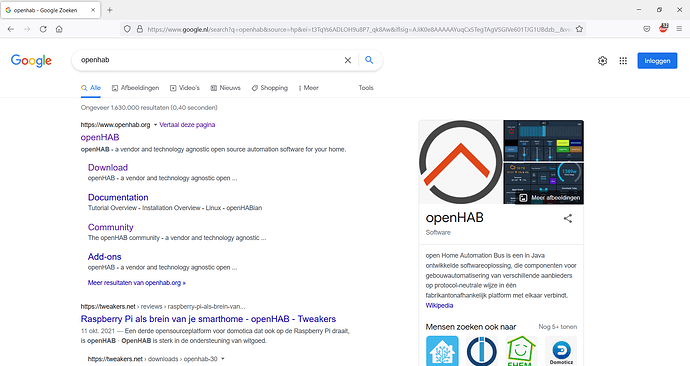Expand the dropdown arrow beside tweakers.net downloads
690x366 pixels.
click(223, 359)
